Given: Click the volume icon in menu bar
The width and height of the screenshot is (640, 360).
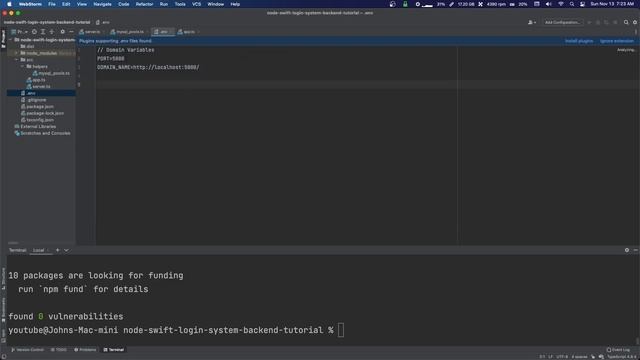Looking at the screenshot, I should (548, 4).
